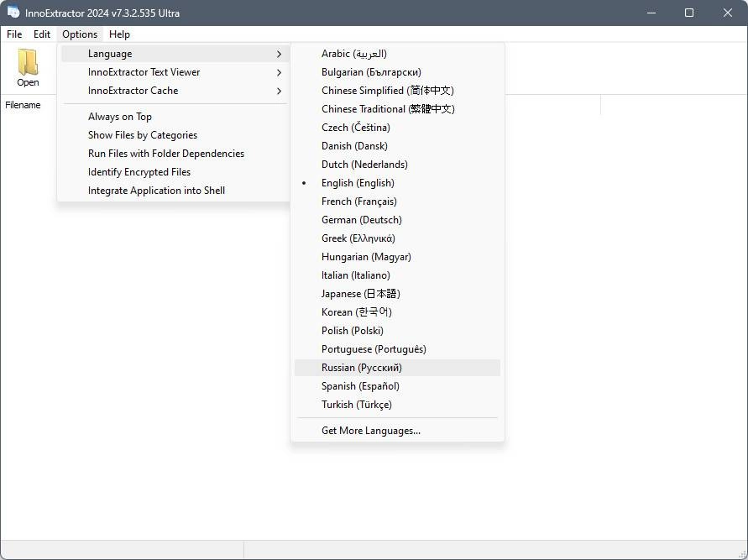Click the Filename column header
Viewport: 748px width, 560px height.
click(x=23, y=105)
